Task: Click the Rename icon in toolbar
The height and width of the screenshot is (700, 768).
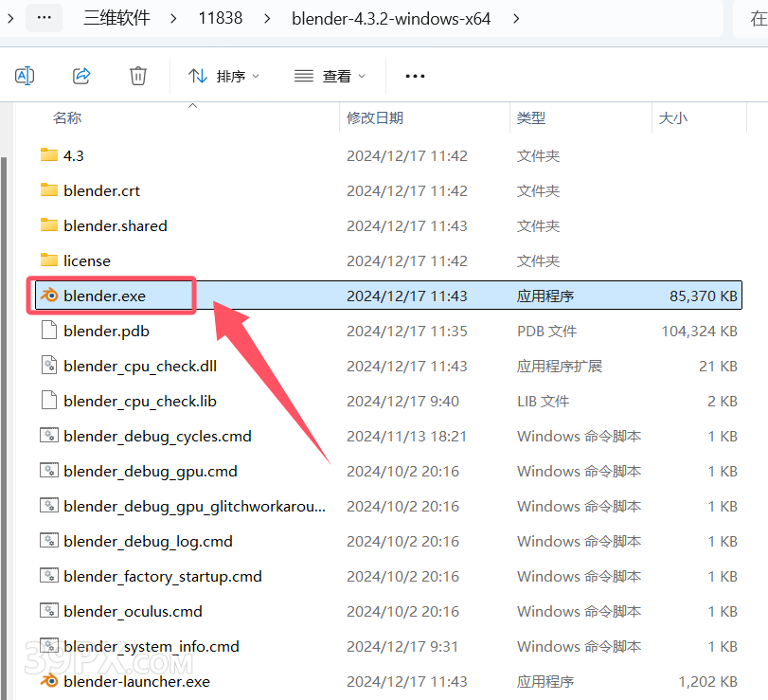Action: click(x=26, y=76)
